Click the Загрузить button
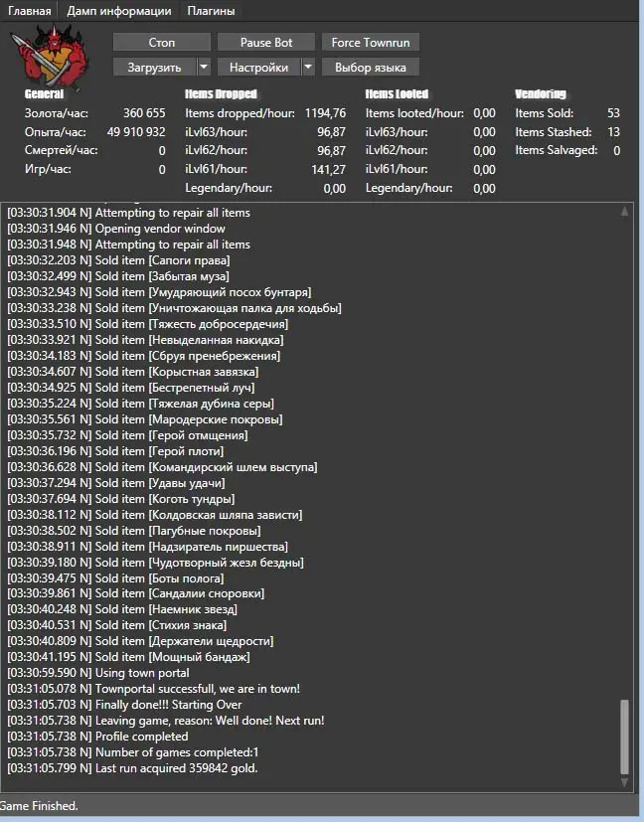644x822 pixels. point(154,68)
